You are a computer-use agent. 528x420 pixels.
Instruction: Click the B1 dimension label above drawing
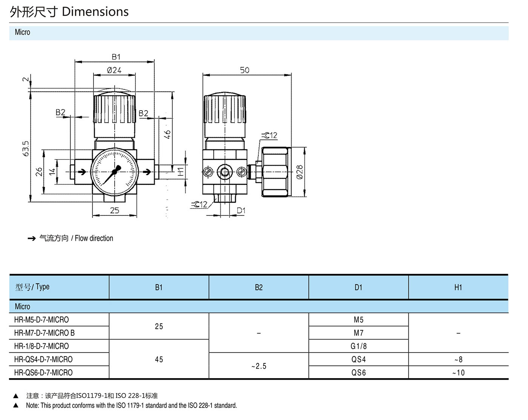pos(116,57)
